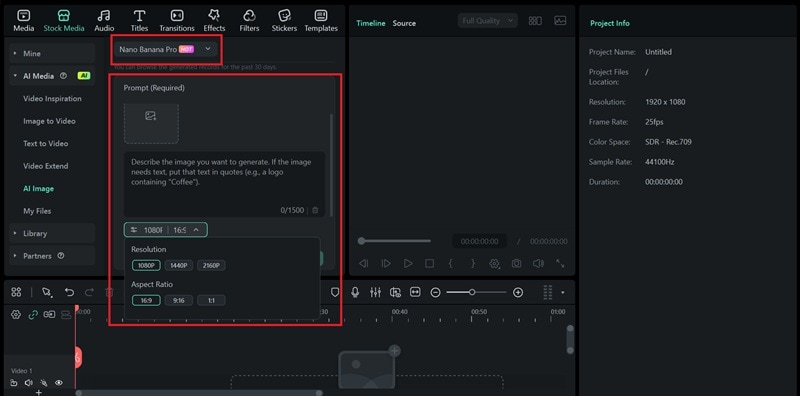Play the preview
Image resolution: width=800 pixels, height=396 pixels.
pyautogui.click(x=408, y=263)
